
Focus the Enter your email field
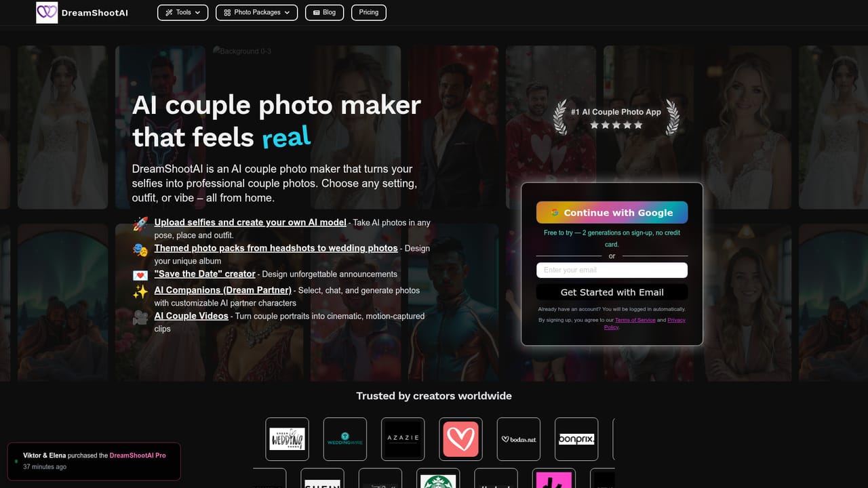[x=612, y=270]
